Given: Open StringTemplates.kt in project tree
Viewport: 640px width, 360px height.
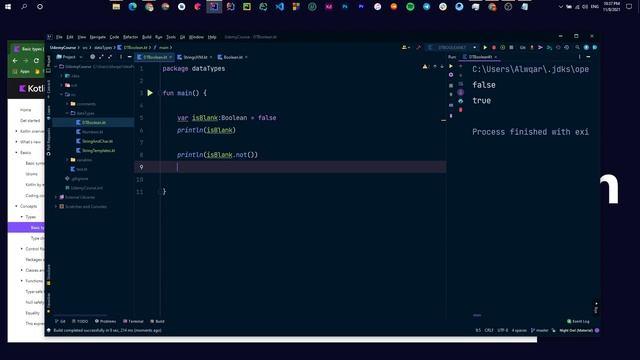Looking at the screenshot, I should pyautogui.click(x=96, y=151).
